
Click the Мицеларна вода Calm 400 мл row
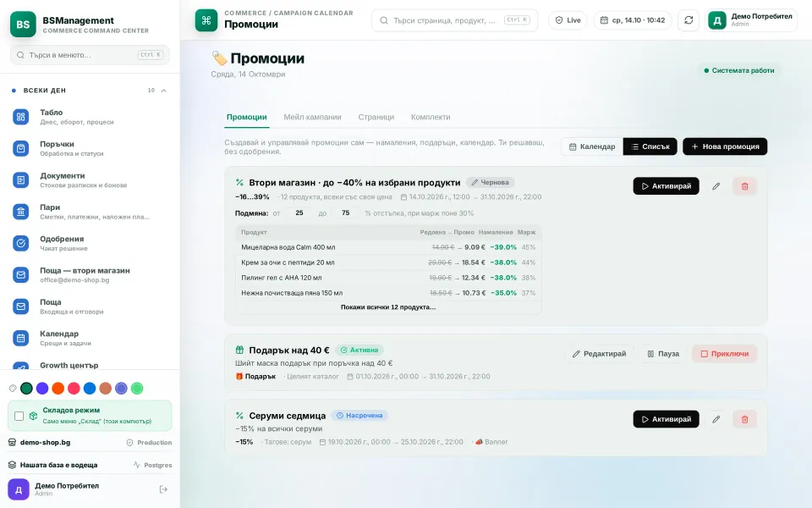point(388,247)
